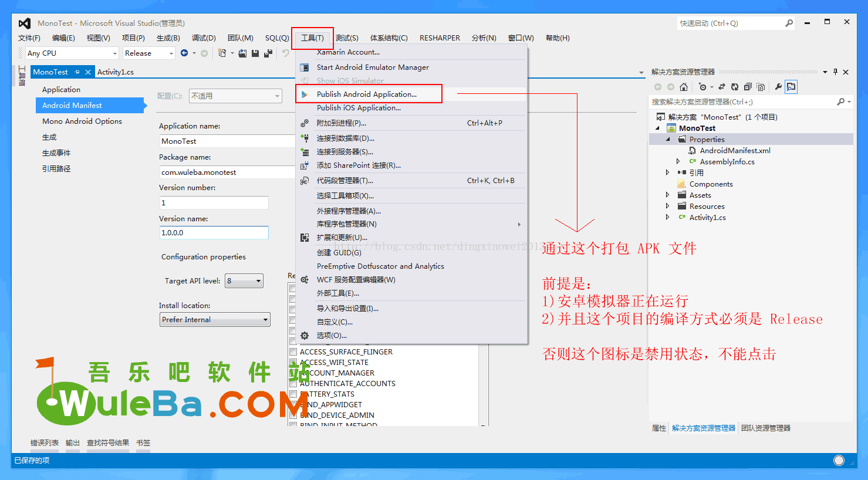
Task: Click the Version name field showing 1.0.0.0
Action: click(214, 232)
